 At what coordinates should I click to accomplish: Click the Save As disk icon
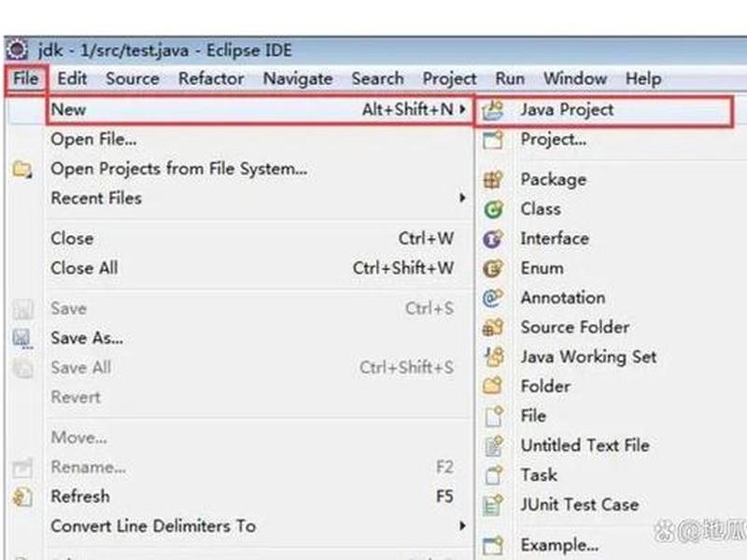22,339
